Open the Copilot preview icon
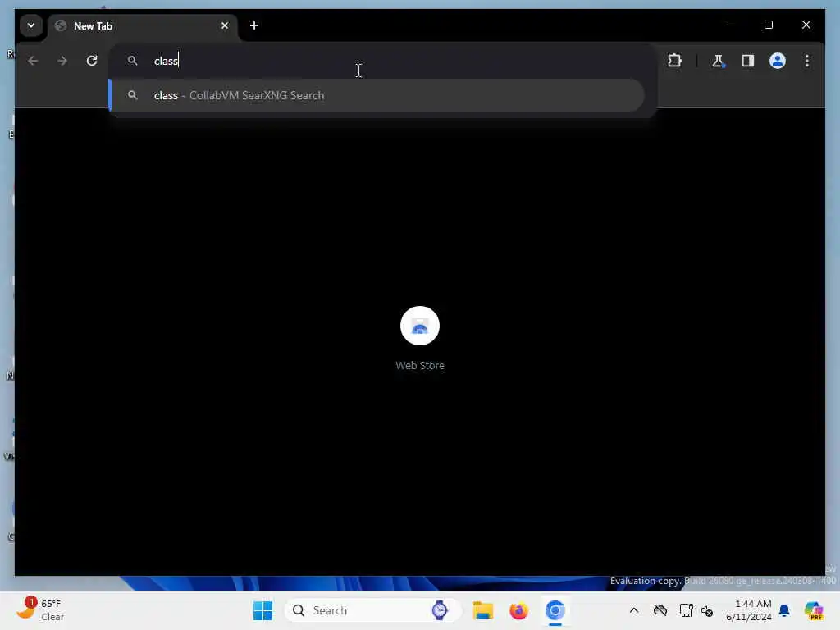 pyautogui.click(x=814, y=610)
